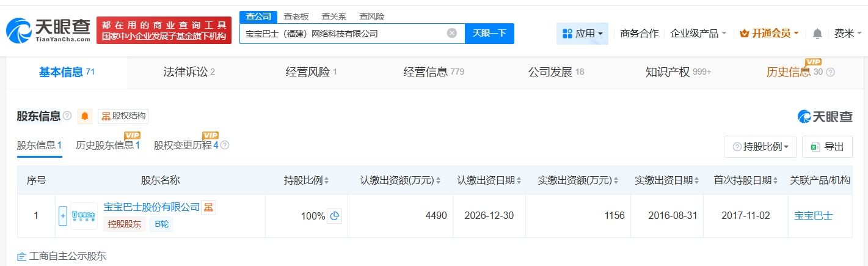Viewport: 868px width, 266px height.
Task: Click the help icon beside 股东信息 heading
Action: pyautogui.click(x=67, y=116)
